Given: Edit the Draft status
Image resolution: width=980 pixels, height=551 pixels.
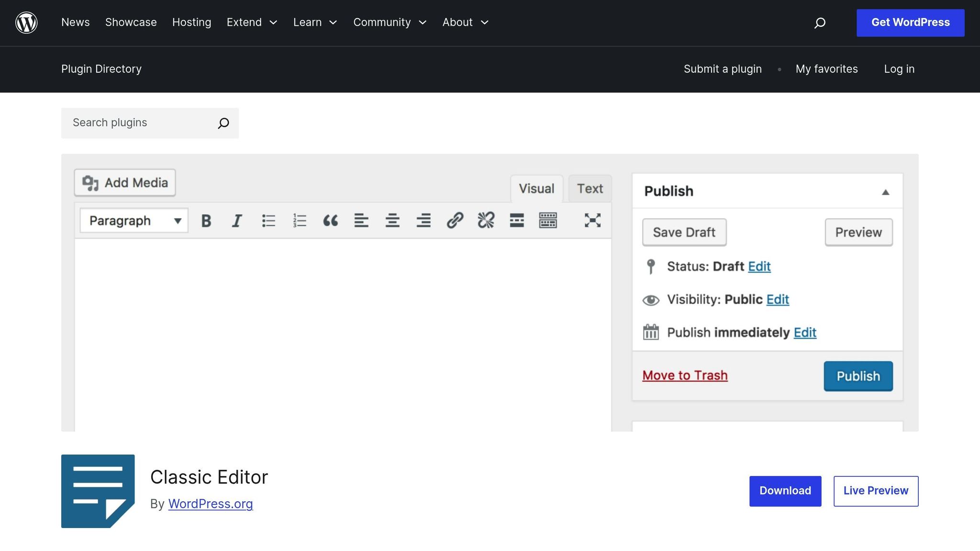Looking at the screenshot, I should 759,266.
